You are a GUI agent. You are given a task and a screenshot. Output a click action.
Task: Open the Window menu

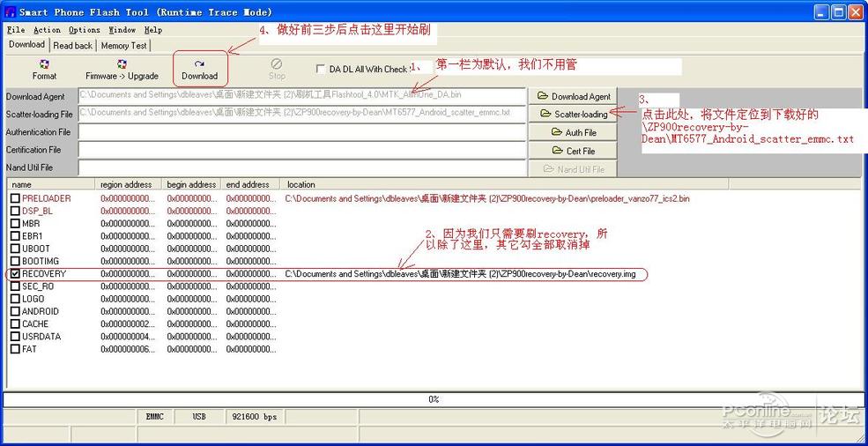[x=122, y=30]
